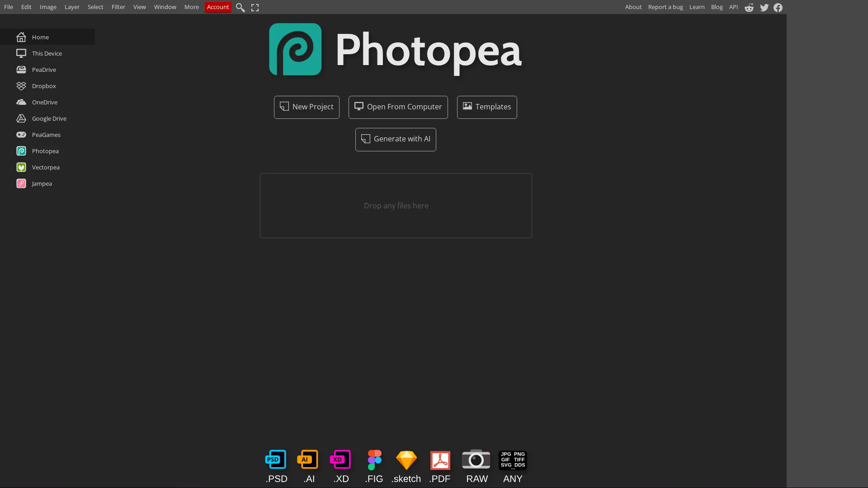Click Open From Computer button
Image resolution: width=868 pixels, height=488 pixels.
pyautogui.click(x=398, y=107)
